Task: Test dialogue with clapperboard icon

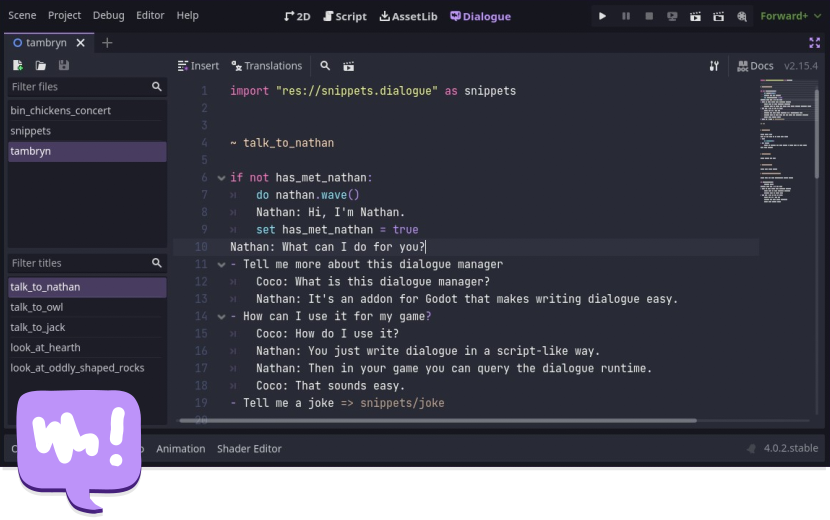Action: (348, 66)
